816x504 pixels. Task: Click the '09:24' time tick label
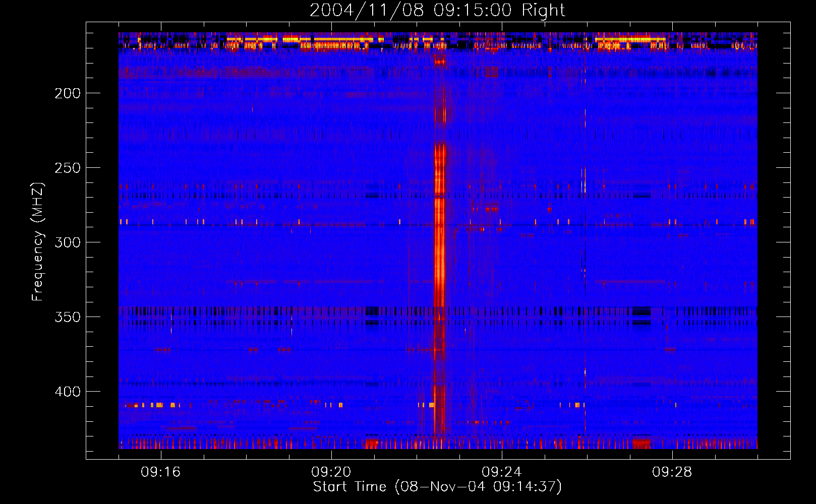tap(502, 472)
